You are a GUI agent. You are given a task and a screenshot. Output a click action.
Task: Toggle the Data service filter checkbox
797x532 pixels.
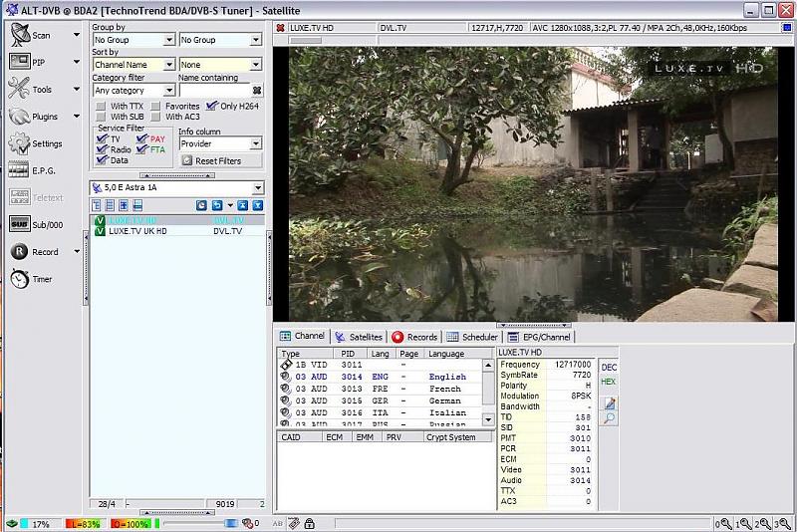click(x=102, y=160)
